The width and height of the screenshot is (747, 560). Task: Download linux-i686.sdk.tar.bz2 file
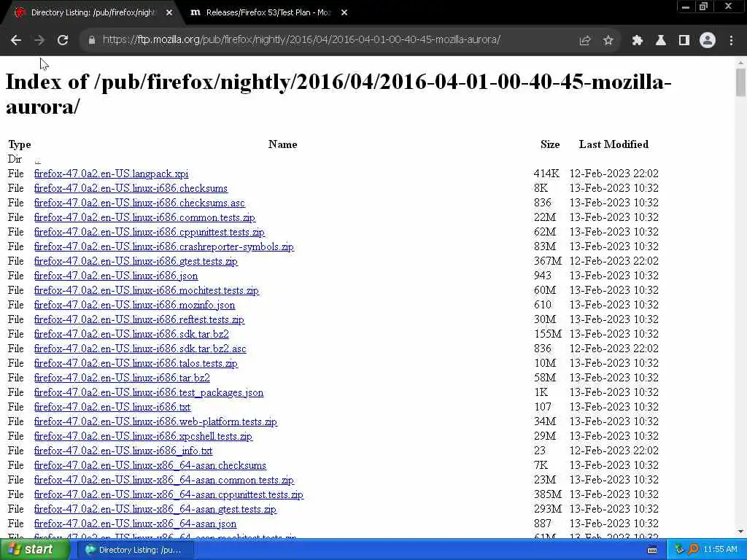[x=131, y=334]
